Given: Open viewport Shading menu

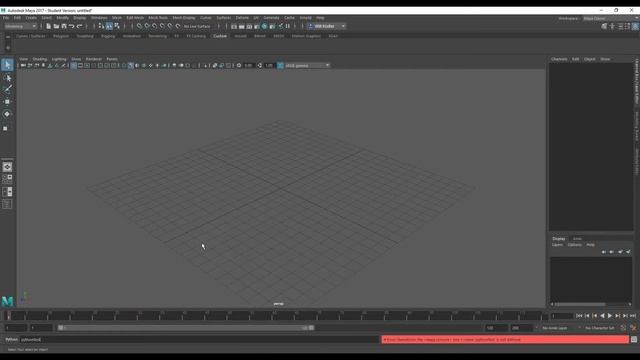Looking at the screenshot, I should pyautogui.click(x=40, y=59).
